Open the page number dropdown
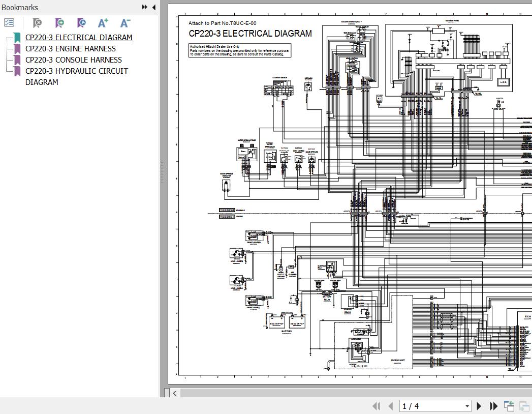This screenshot has height=414, width=532. click(467, 406)
